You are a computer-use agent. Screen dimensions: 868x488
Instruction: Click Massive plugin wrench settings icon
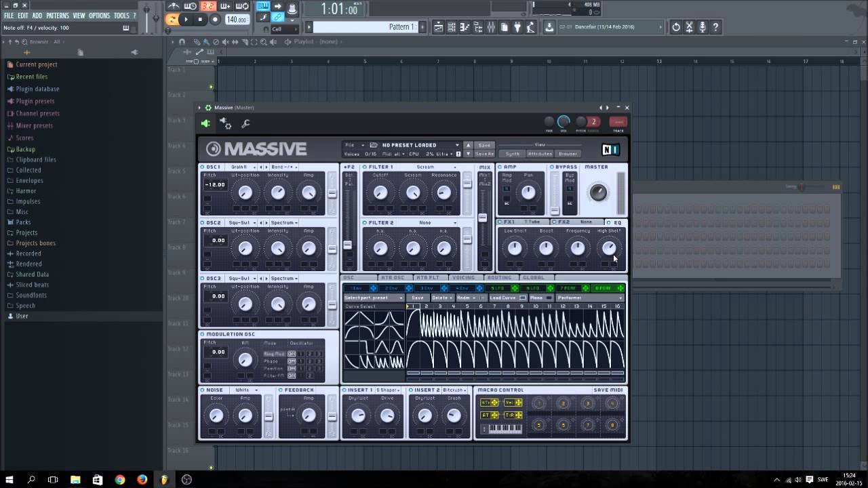click(x=245, y=123)
